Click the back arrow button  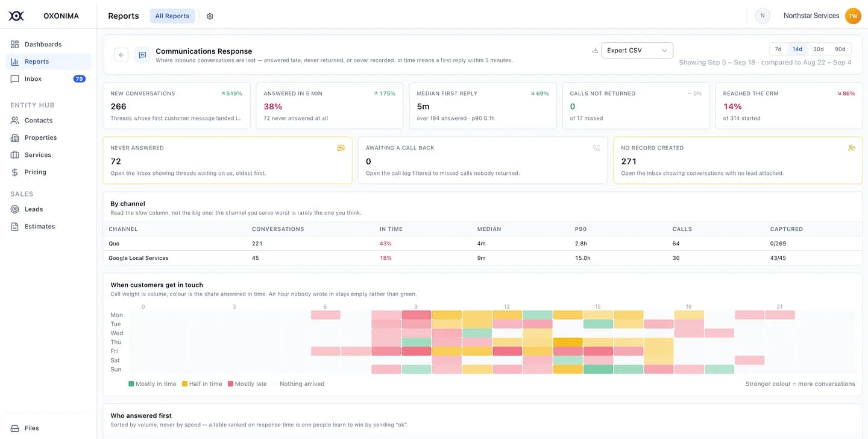pos(121,55)
